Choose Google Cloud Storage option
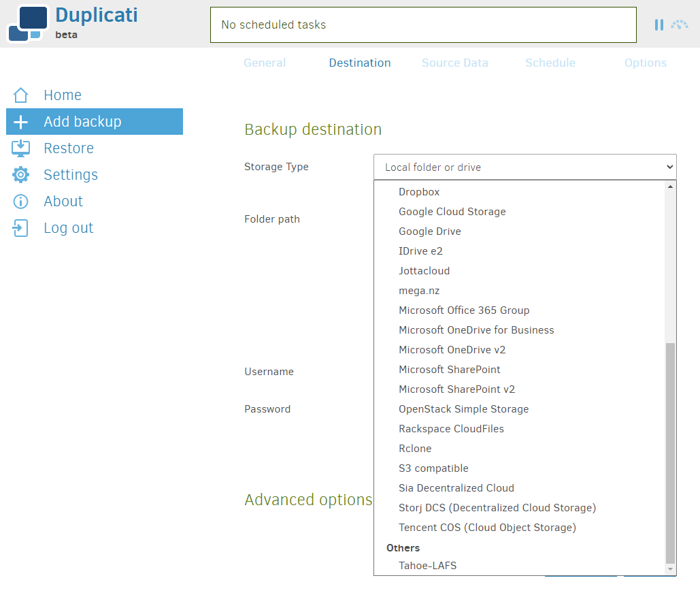 (x=519, y=211)
